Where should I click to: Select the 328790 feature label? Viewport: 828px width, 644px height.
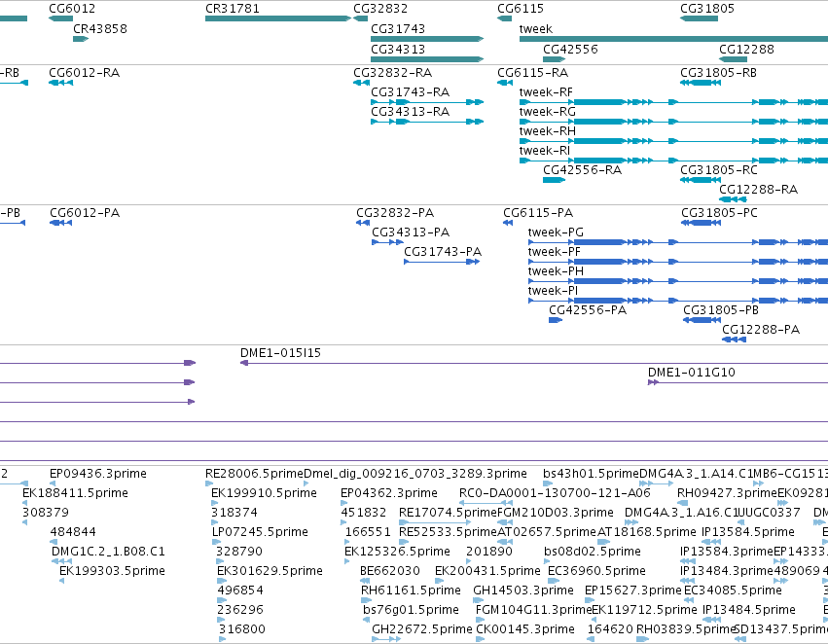[239, 553]
